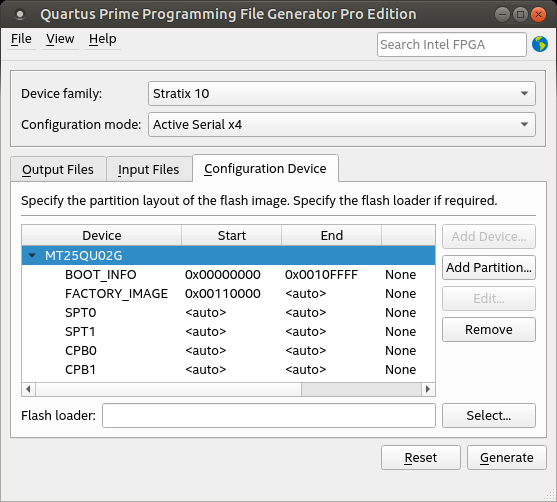Click the Remove button
The image size is (557, 502).
tap(489, 330)
